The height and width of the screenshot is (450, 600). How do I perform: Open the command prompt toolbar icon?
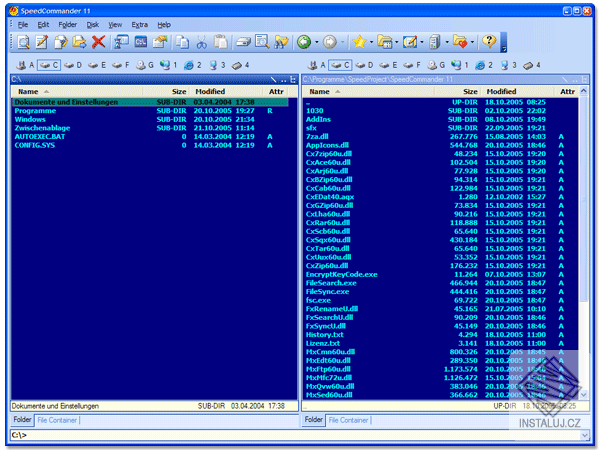(141, 42)
